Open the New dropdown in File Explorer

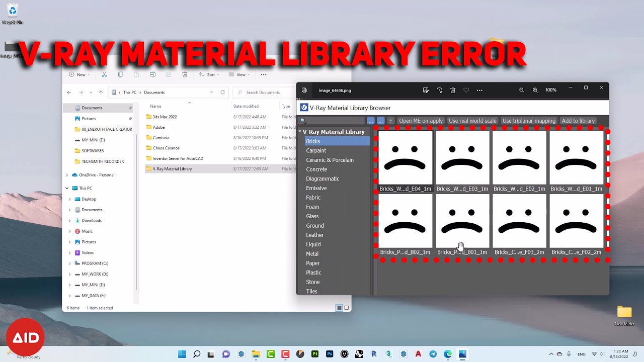[x=79, y=74]
